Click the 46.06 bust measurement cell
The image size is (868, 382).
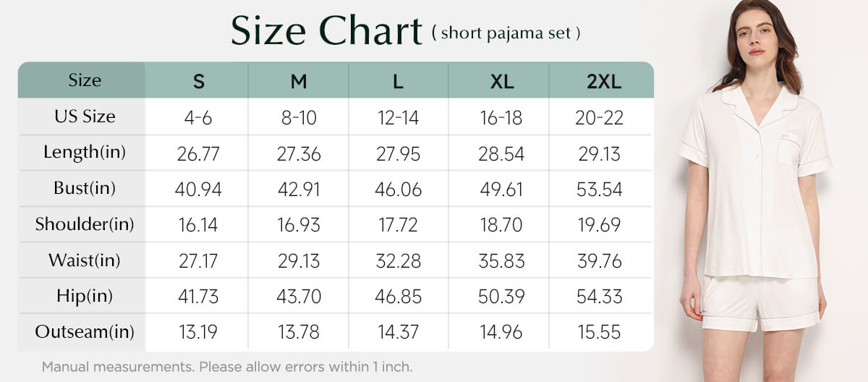[399, 190]
